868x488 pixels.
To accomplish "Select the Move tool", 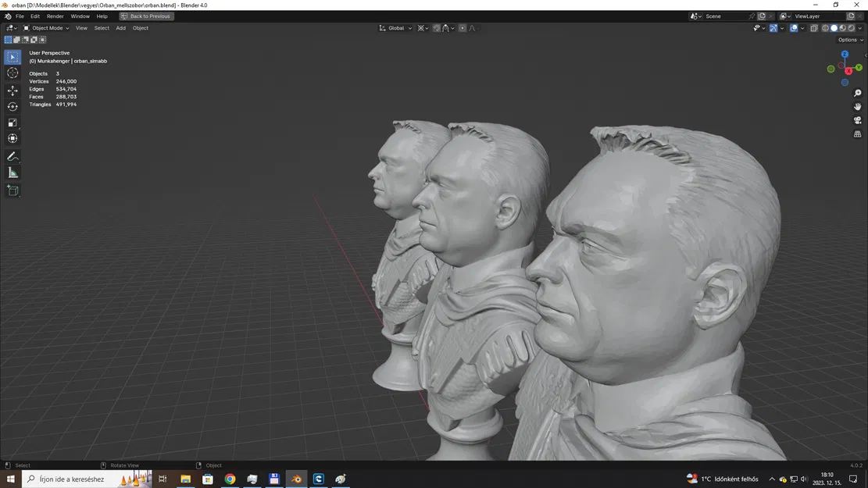I will coord(12,90).
